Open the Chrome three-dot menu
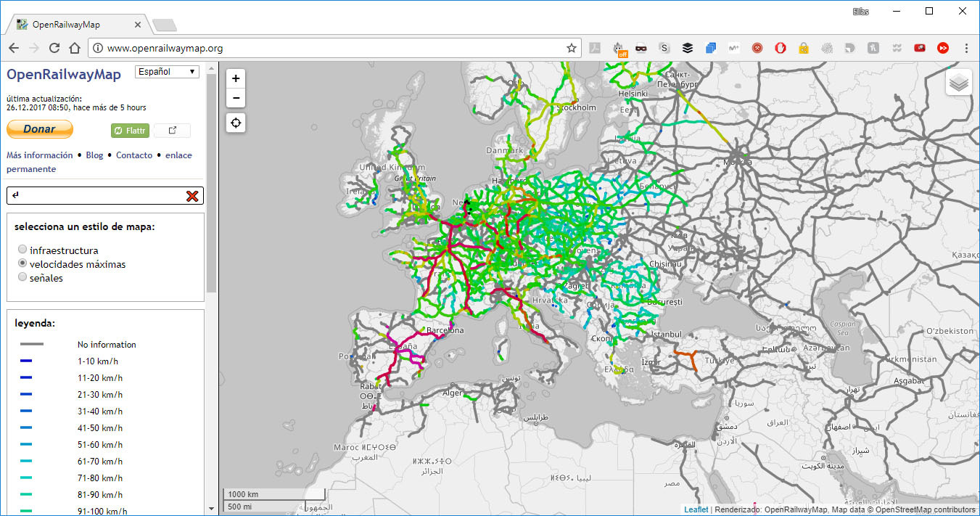Screen dimensions: 980x516 point(967,48)
